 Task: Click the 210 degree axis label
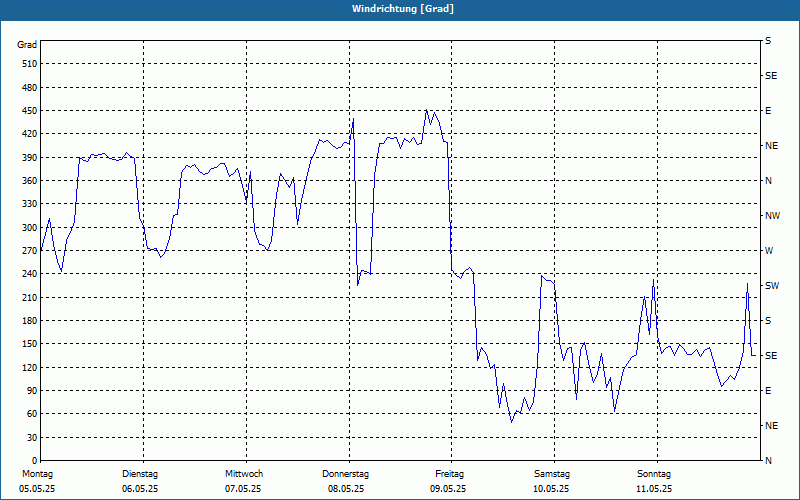click(30, 297)
